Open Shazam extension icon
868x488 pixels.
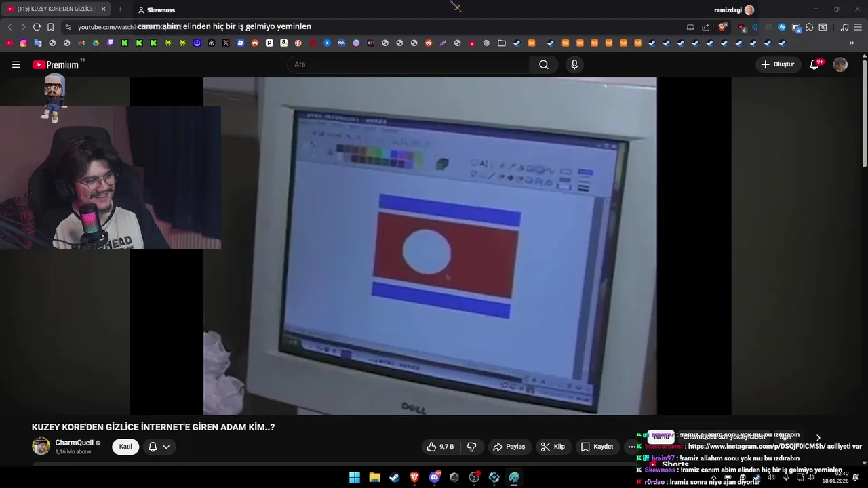click(782, 27)
